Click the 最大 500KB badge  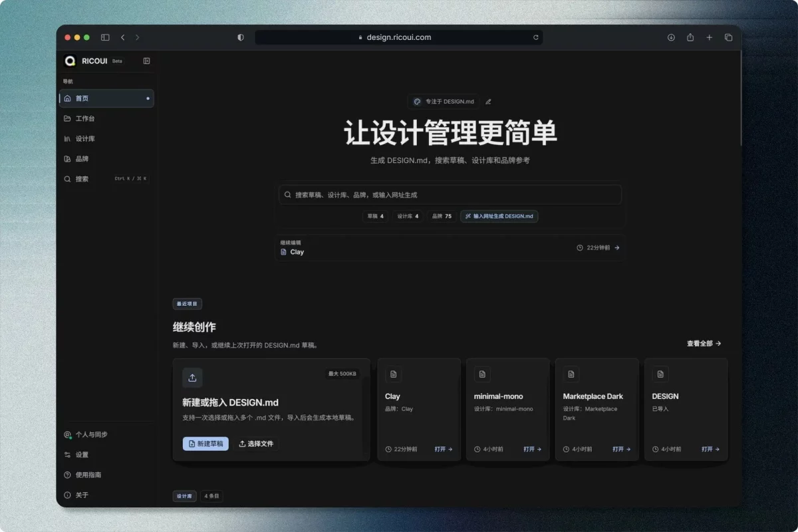(x=342, y=374)
